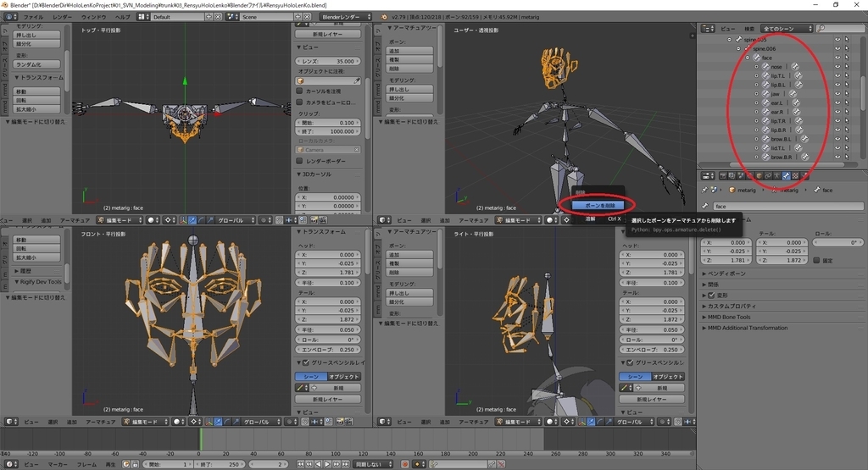Adjust the clip 終了 1000.000 slider
This screenshot has width=868, height=470.
point(328,131)
